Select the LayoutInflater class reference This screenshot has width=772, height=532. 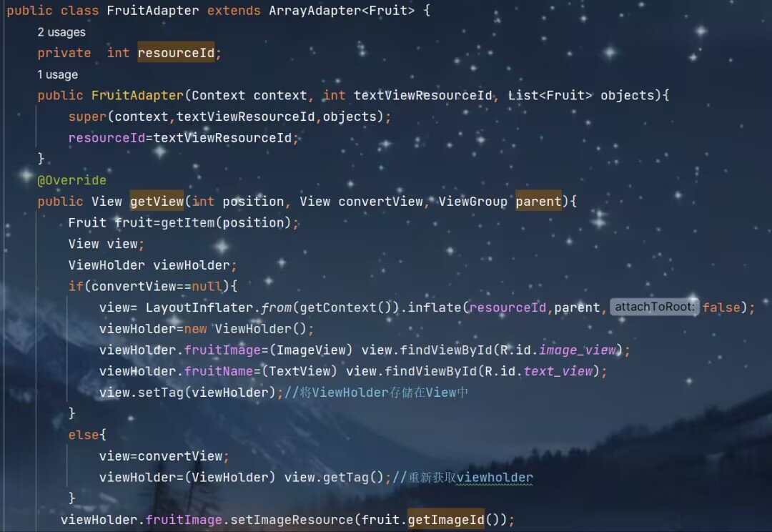(199, 307)
